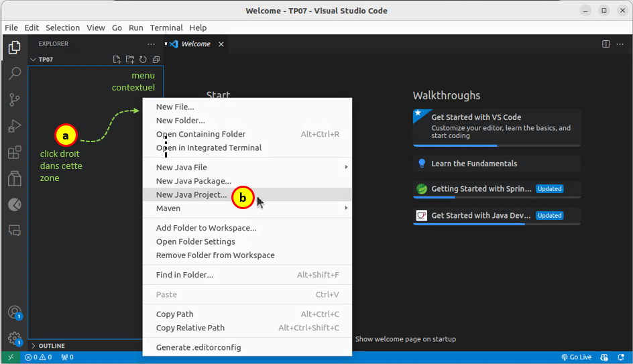
Task: Start Go Live server from status bar
Action: [576, 357]
